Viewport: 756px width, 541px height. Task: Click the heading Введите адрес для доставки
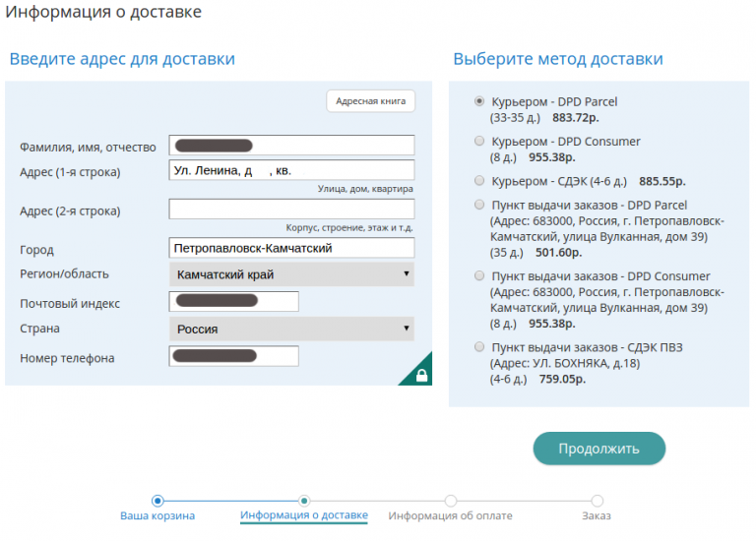[x=122, y=59]
